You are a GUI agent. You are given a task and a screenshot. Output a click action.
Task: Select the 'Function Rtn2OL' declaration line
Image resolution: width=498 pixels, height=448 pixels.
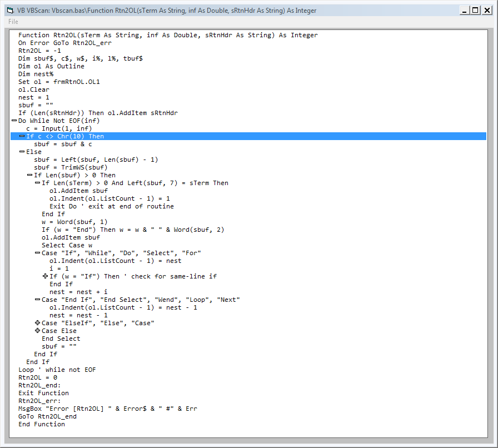click(x=167, y=35)
